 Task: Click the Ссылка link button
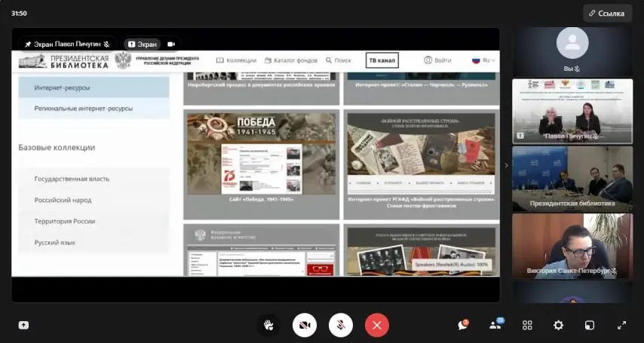[x=607, y=13]
